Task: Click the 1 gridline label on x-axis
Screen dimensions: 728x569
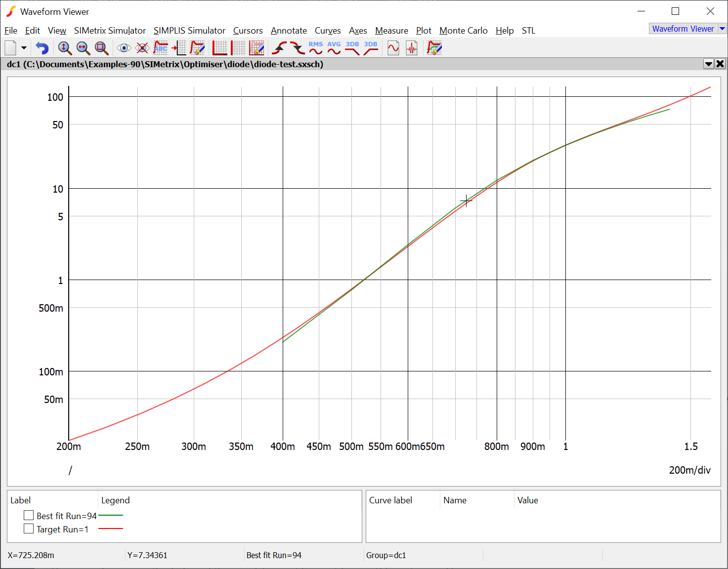Action: pyautogui.click(x=565, y=447)
